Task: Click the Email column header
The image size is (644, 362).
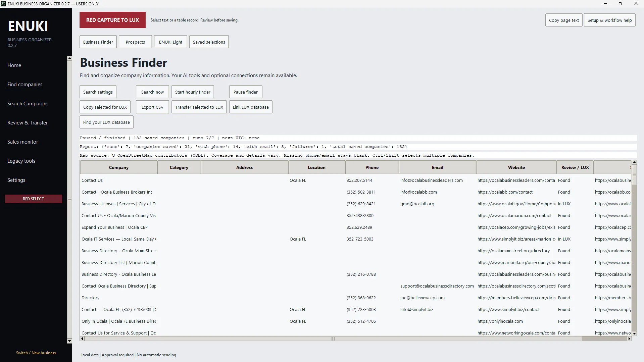Action: pos(437,167)
